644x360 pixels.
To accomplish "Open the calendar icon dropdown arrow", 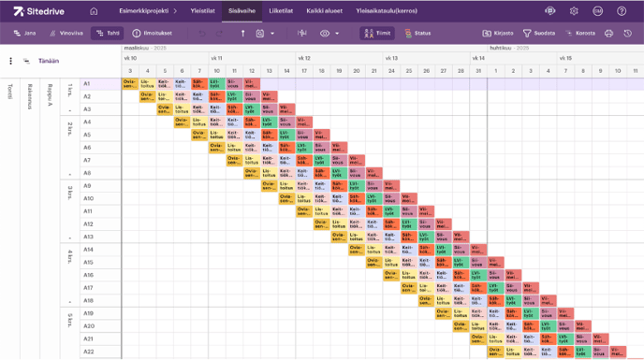I will click(x=272, y=34).
